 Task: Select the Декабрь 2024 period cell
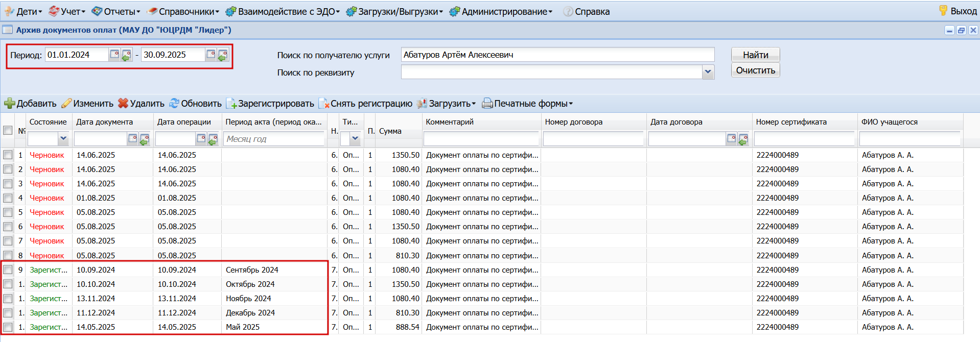[x=274, y=312]
